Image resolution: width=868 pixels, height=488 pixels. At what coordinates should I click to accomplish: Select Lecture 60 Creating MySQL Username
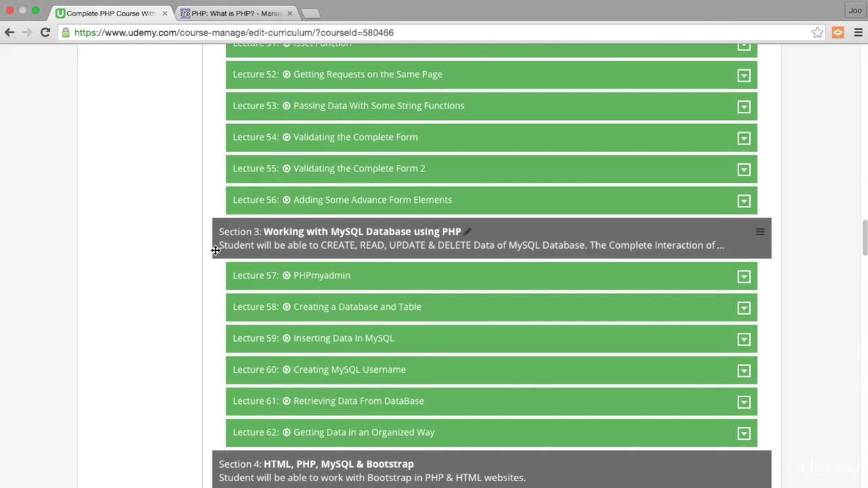[349, 369]
